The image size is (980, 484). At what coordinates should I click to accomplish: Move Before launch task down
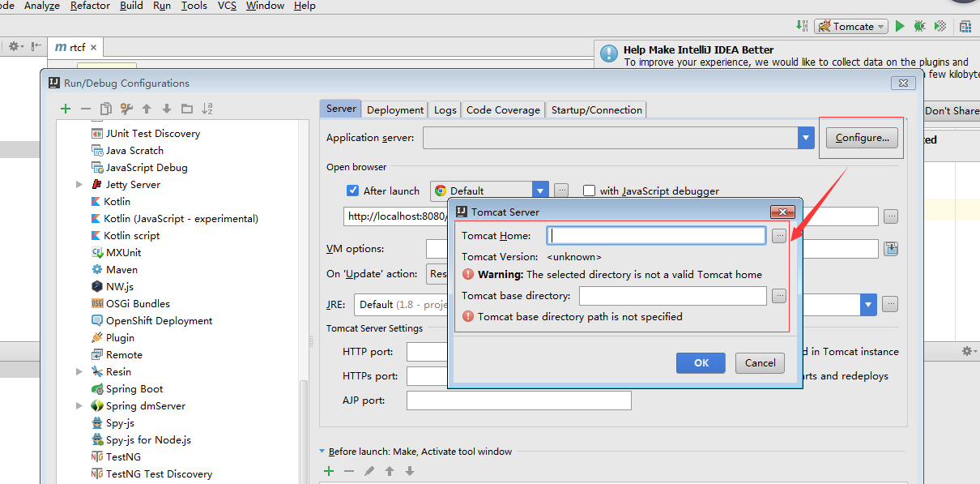[x=410, y=471]
